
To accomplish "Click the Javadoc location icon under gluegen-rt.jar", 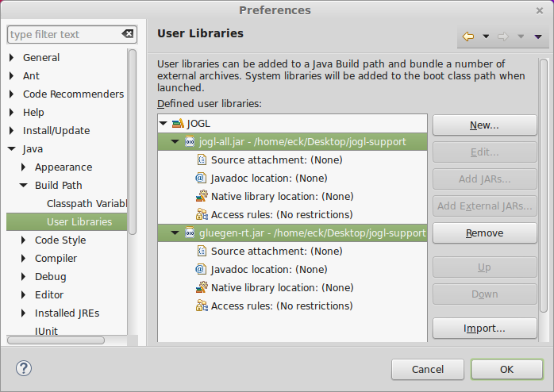I will 202,270.
